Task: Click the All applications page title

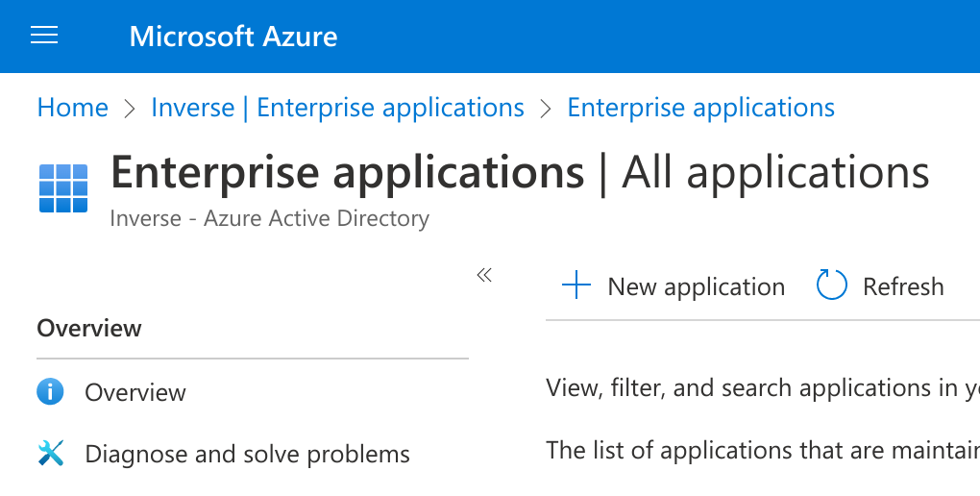Action: coord(775,173)
